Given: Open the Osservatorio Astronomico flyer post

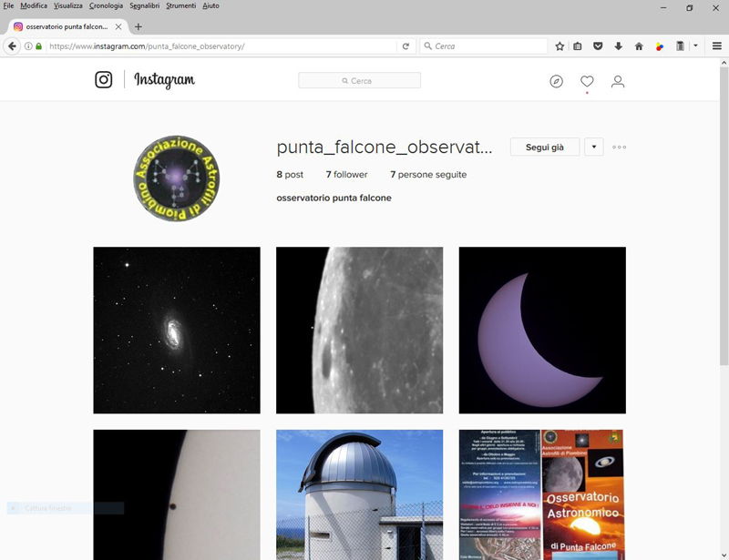Looking at the screenshot, I should tap(542, 495).
